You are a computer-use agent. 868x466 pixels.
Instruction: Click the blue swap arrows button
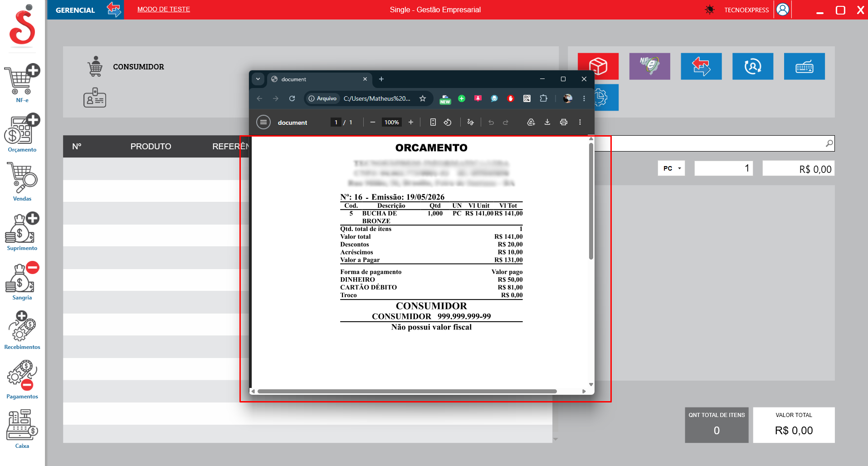pyautogui.click(x=701, y=66)
